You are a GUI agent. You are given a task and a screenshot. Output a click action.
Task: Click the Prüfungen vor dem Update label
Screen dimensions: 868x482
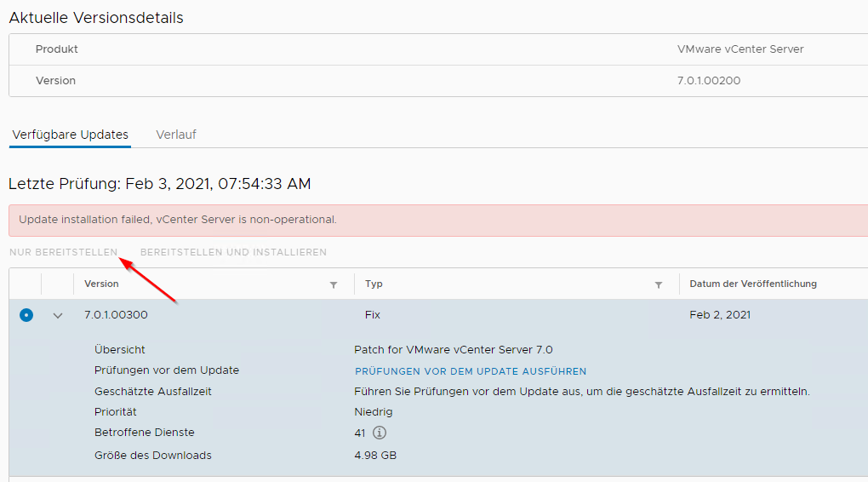click(167, 370)
